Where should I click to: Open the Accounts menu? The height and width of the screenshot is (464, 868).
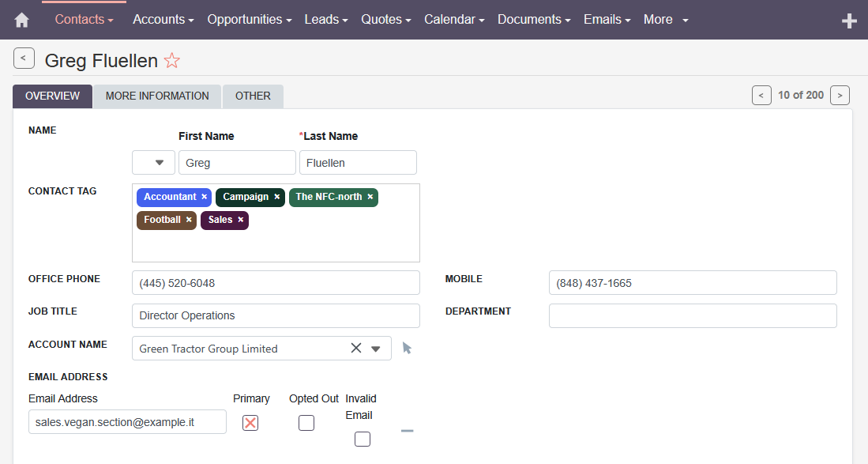tap(163, 20)
